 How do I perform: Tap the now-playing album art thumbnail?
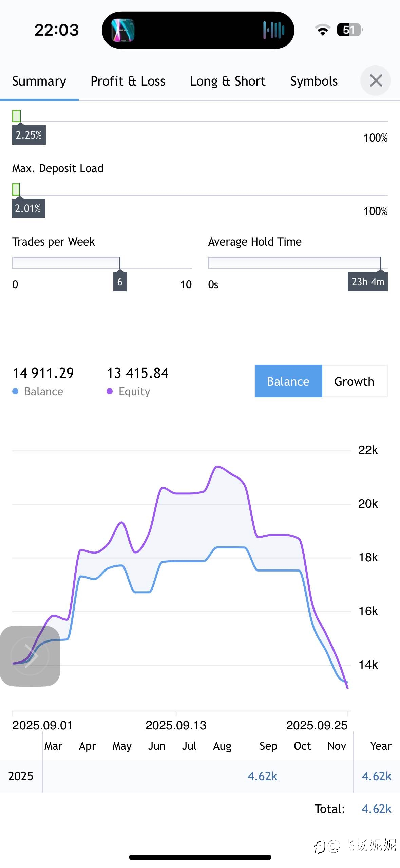tap(123, 30)
